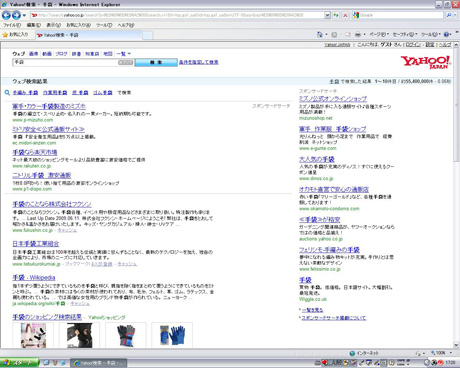Screen dimensions: 460x368
Task: Click the scrollbar up arrow
Action: [x=456, y=45]
